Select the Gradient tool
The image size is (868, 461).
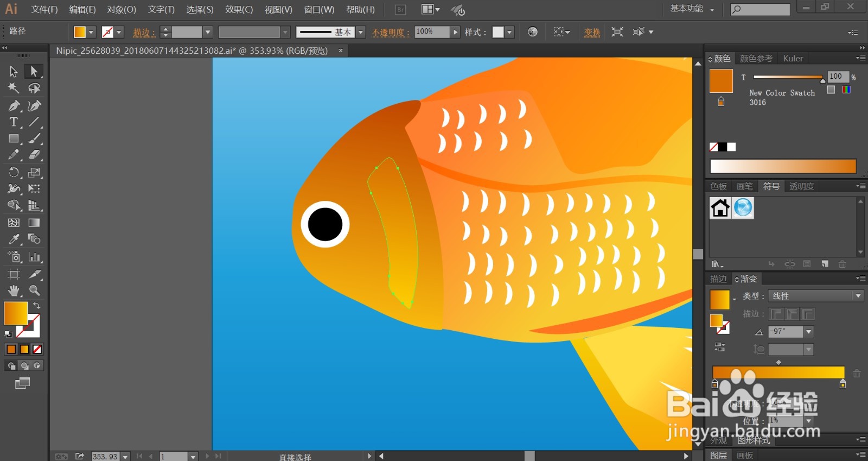[34, 223]
